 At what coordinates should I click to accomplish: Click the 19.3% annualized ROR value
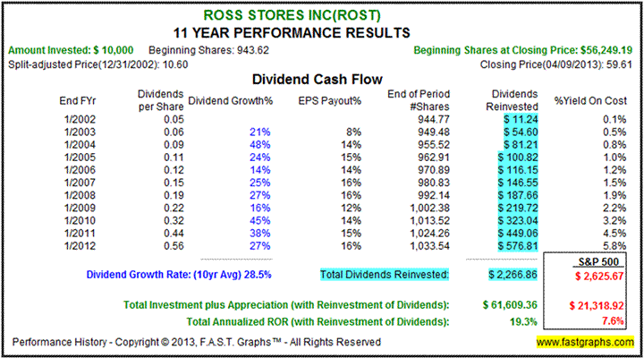pyautogui.click(x=523, y=322)
